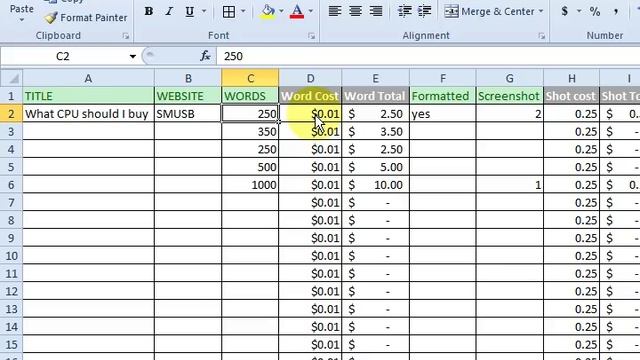This screenshot has width=640, height=360.
Task: Open Merge & Center dropdown arrow
Action: [541, 11]
